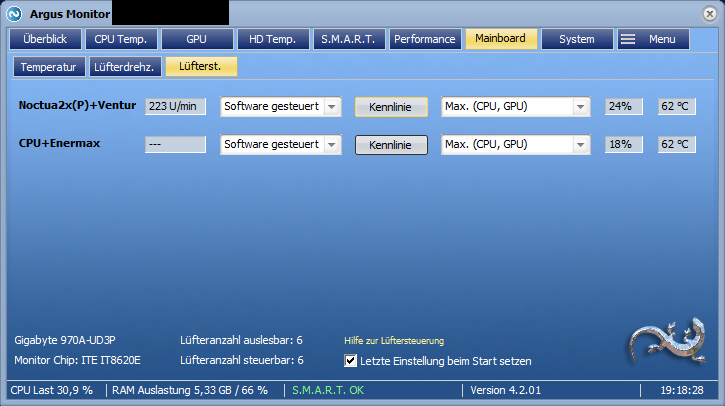Open the CPU Temp. tab

tap(121, 39)
